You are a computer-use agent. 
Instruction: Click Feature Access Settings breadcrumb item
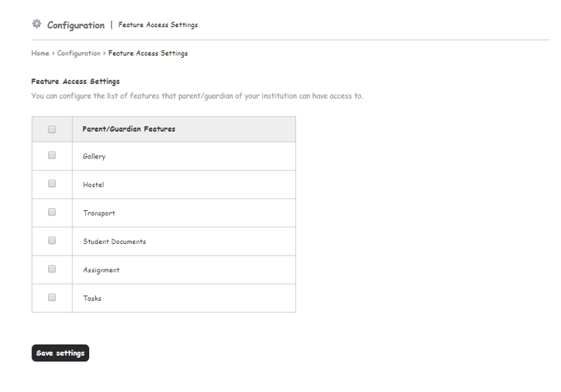click(148, 53)
